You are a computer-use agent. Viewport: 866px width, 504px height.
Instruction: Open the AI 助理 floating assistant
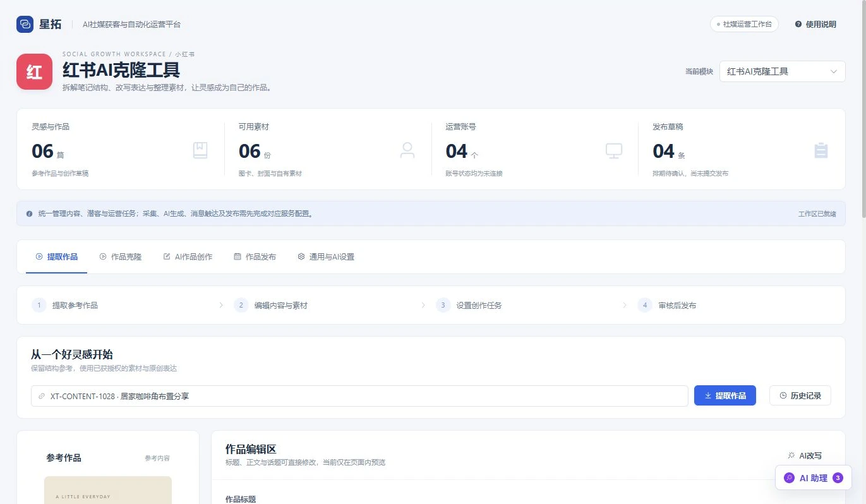pyautogui.click(x=813, y=478)
